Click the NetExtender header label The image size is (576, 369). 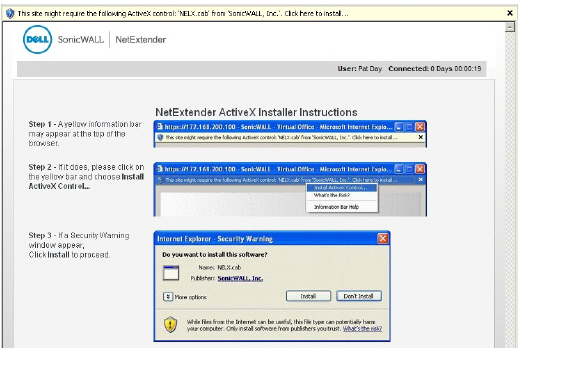point(140,39)
